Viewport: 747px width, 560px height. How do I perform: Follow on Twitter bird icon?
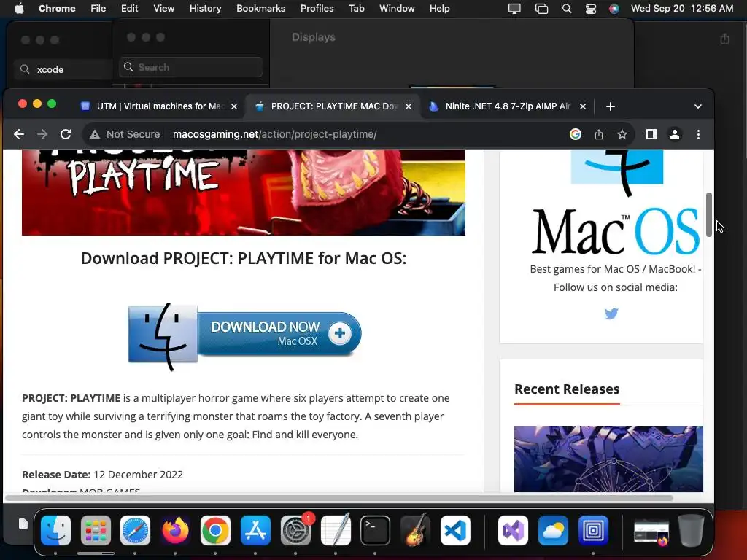tap(611, 314)
